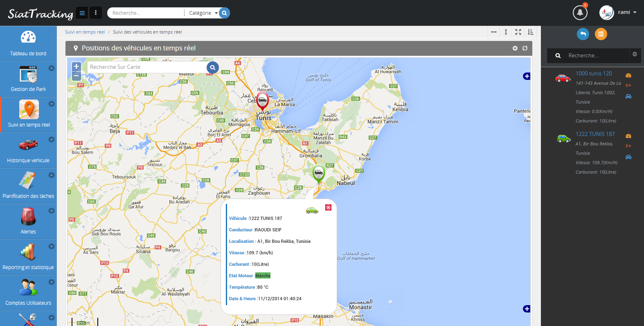Click the conductor name RAOUDI SEIF
This screenshot has height=326, width=644.
pyautogui.click(x=268, y=230)
